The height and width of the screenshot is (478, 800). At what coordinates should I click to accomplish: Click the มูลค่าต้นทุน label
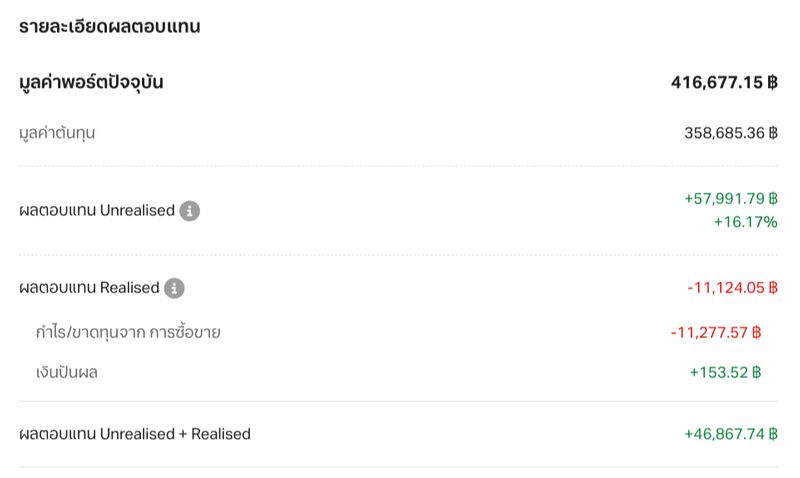coord(57,133)
